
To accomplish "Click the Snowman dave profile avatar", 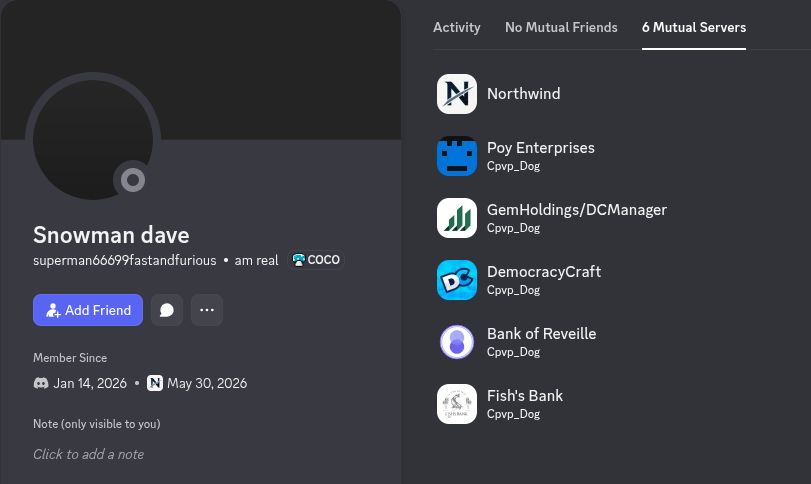I will (93, 140).
